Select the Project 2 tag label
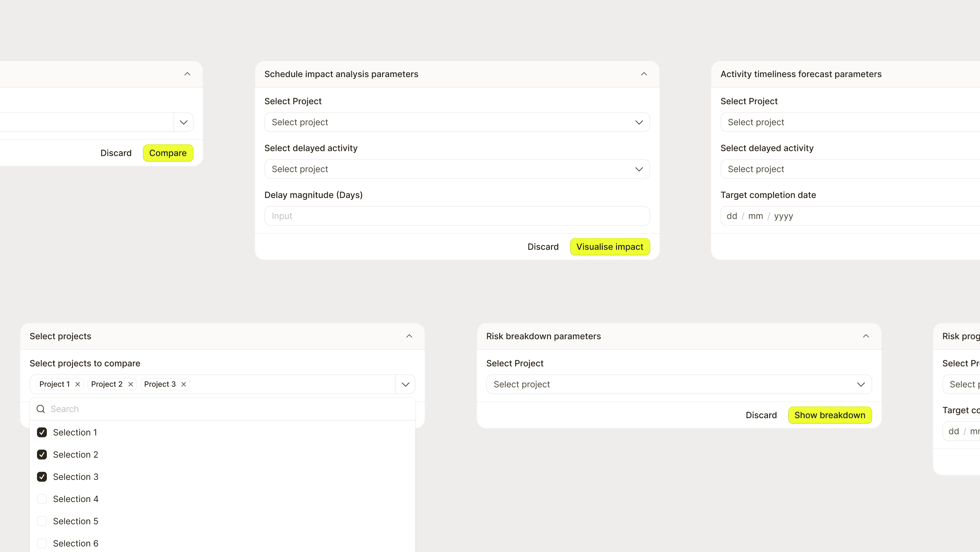 point(107,384)
